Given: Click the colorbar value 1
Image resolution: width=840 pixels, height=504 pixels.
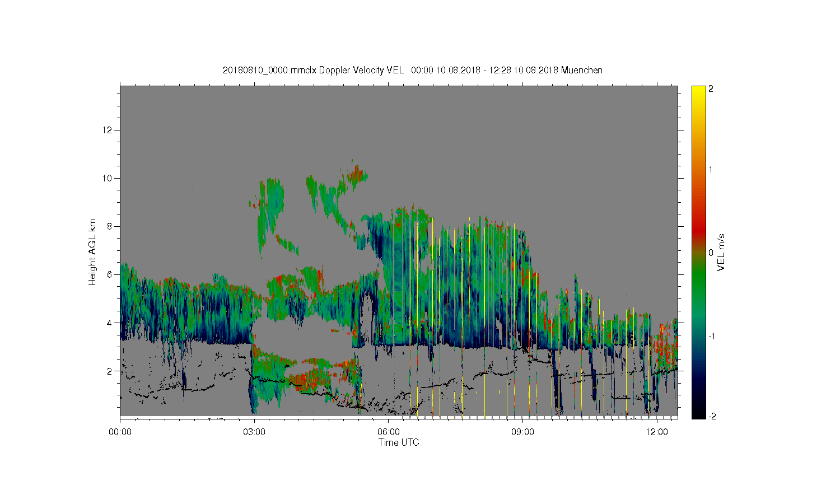Looking at the screenshot, I should [711, 169].
